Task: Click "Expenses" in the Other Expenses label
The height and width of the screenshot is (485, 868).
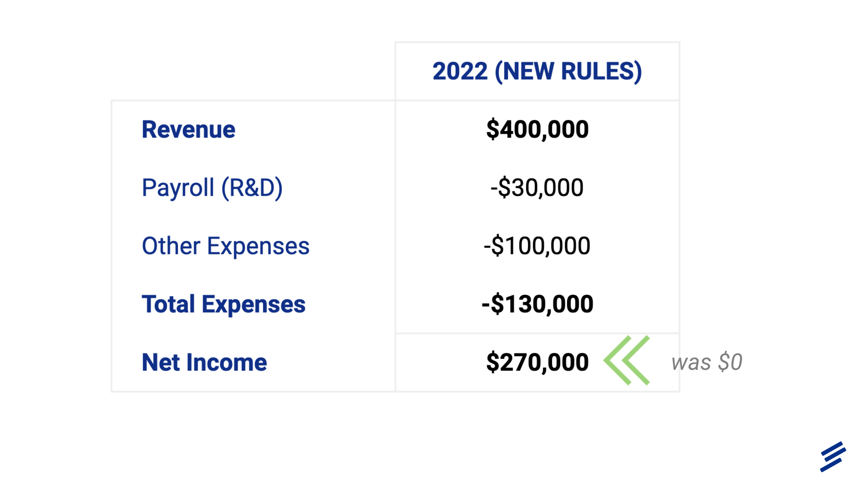Action: [x=258, y=246]
